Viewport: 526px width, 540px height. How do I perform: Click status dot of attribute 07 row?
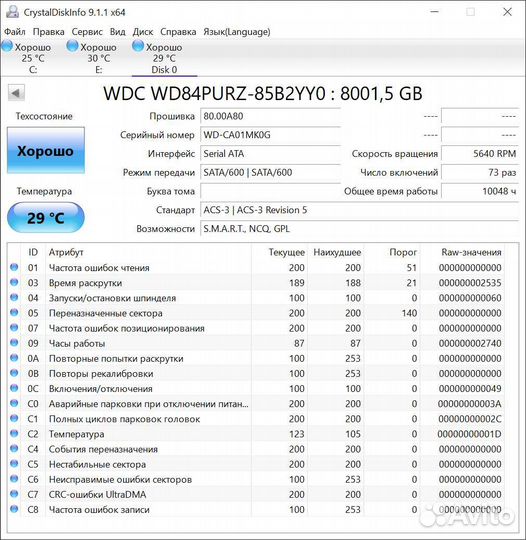click(14, 328)
